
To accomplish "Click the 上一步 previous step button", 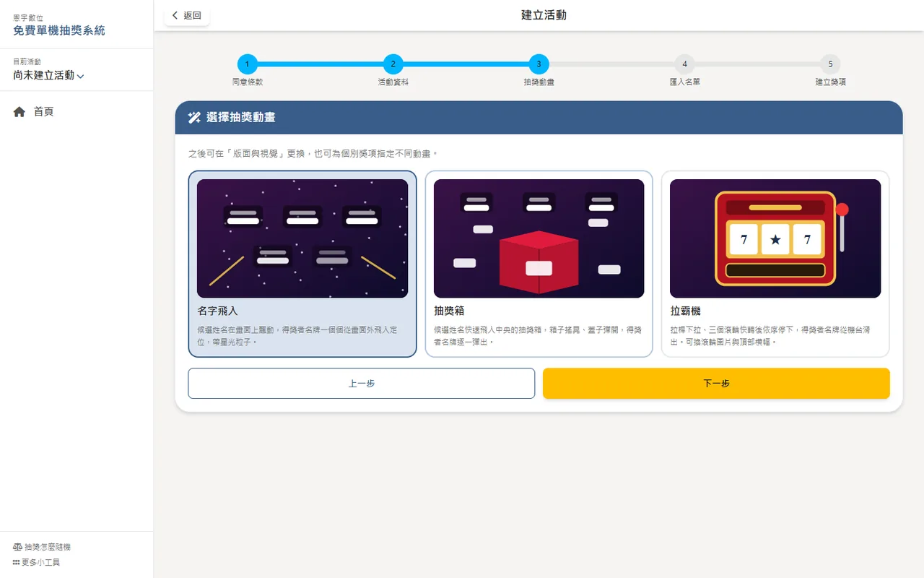I will 362,384.
